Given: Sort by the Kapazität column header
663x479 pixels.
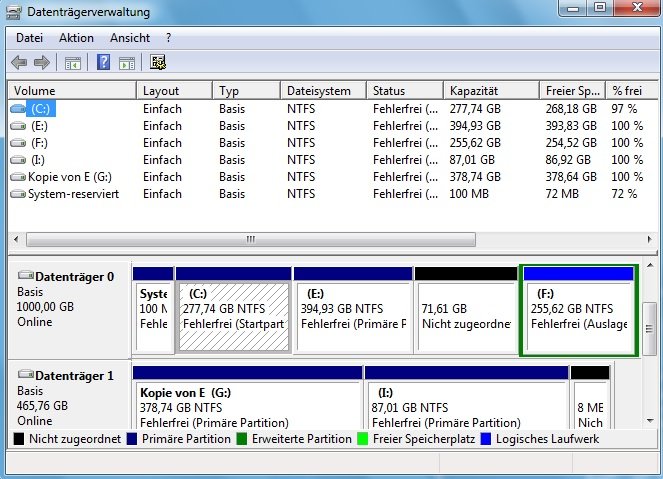Looking at the screenshot, I should 492,91.
